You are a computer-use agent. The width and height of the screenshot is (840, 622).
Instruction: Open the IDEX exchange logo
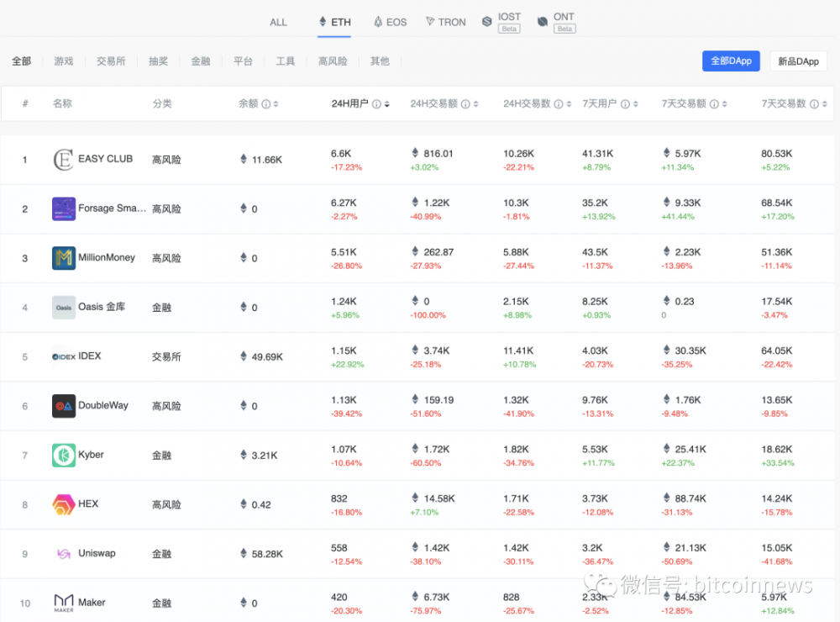64,356
